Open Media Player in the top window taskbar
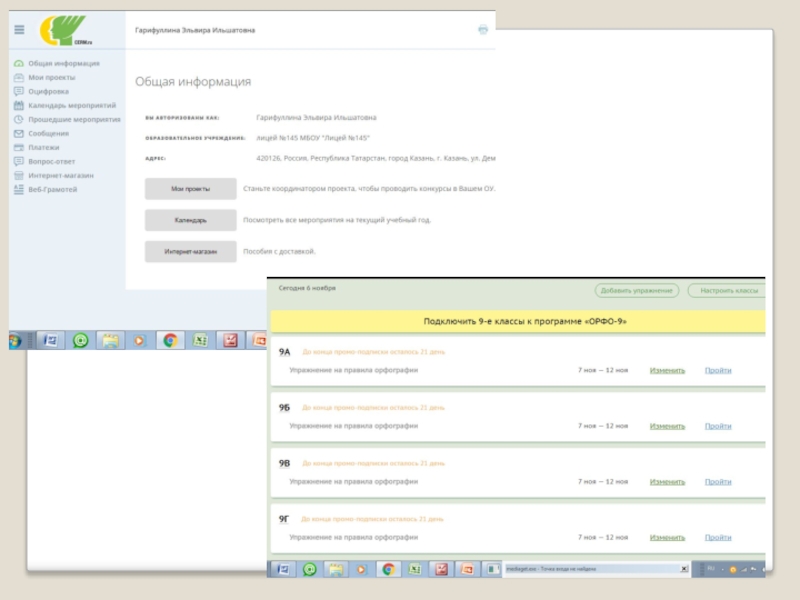The image size is (800, 600). [140, 340]
